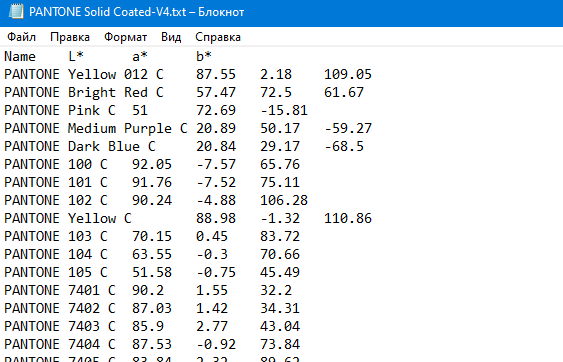This screenshot has height=362, width=563.
Task: Place cursor on PANTONE 104 C line
Action: pyautogui.click(x=56, y=254)
